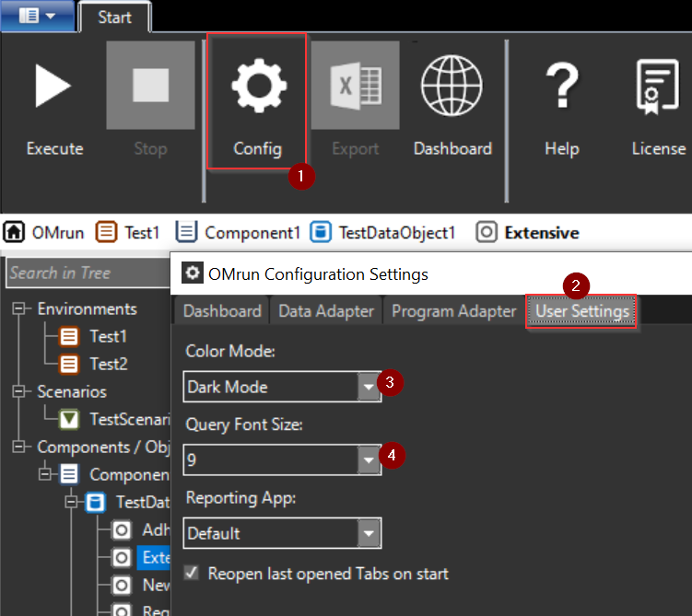Click the Execute play icon
Viewport: 692px width, 616px height.
(x=53, y=86)
